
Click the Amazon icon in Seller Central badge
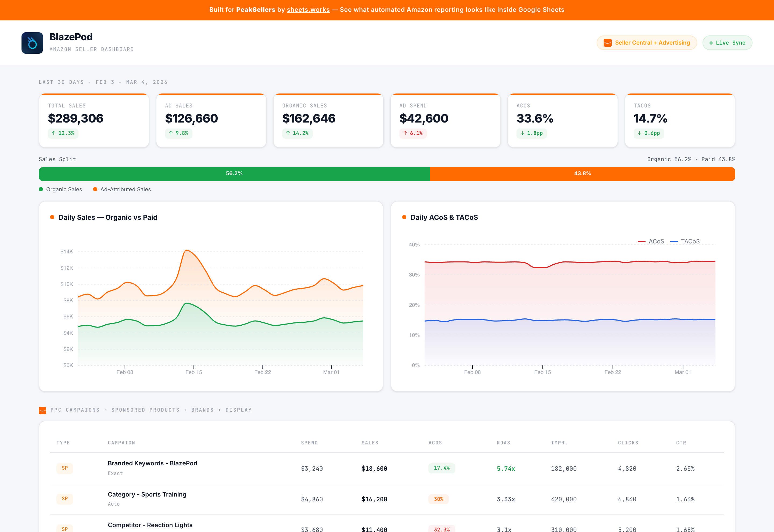(607, 43)
